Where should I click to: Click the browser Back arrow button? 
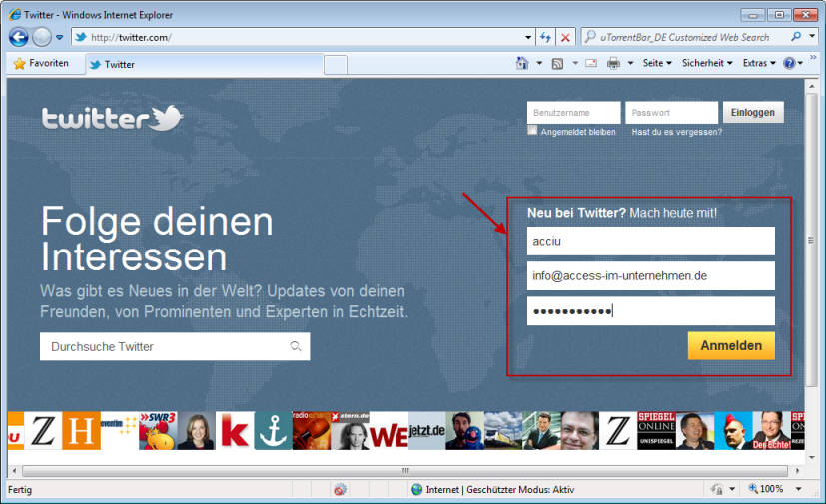coord(18,37)
